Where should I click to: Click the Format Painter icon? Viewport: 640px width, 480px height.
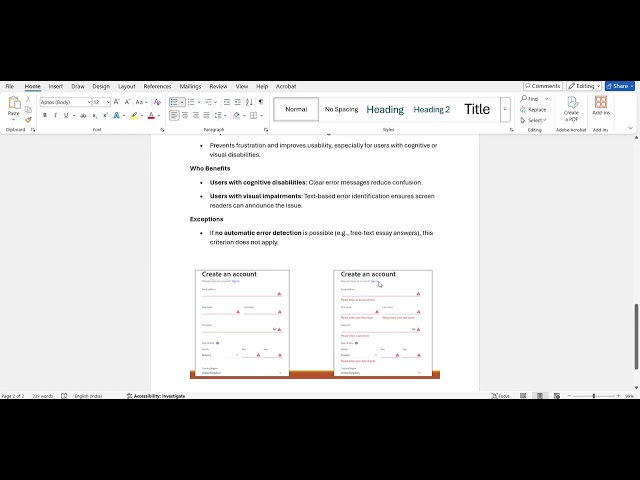pos(28,120)
